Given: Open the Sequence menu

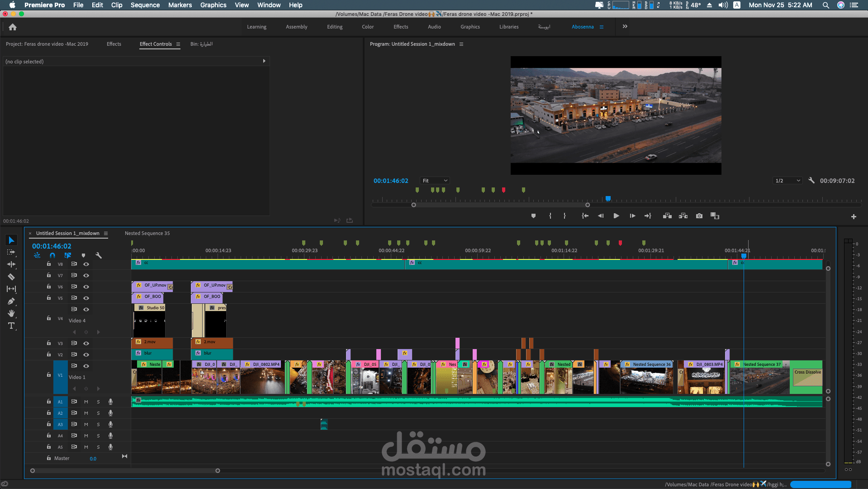Looking at the screenshot, I should tap(145, 5).
